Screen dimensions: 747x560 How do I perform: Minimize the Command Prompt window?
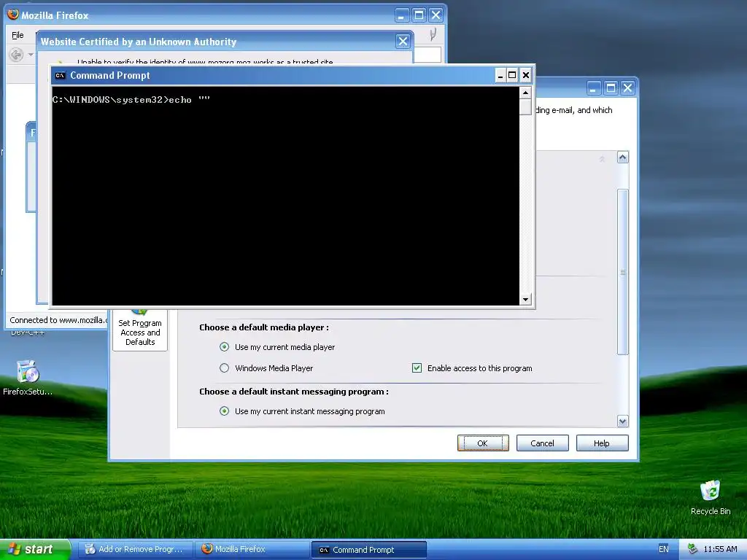tap(500, 75)
